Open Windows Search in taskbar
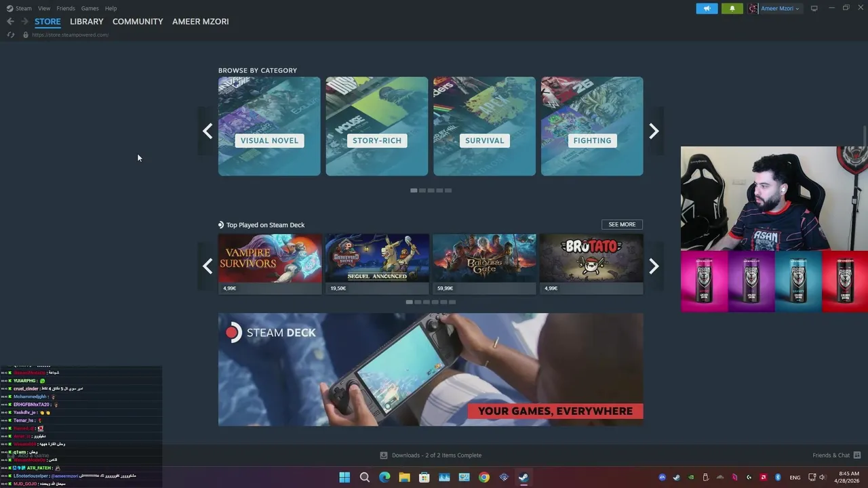Viewport: 868px width, 488px height. pyautogui.click(x=365, y=477)
